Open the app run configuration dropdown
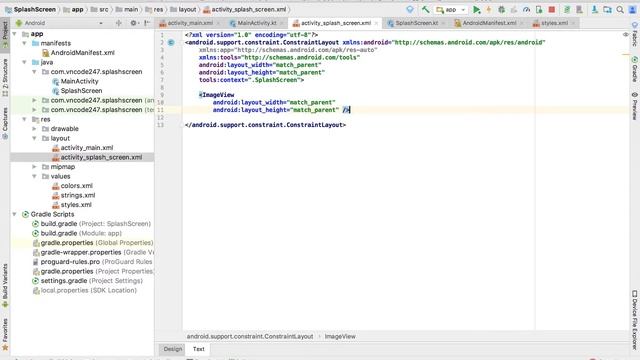The height and width of the screenshot is (360, 640). [451, 9]
